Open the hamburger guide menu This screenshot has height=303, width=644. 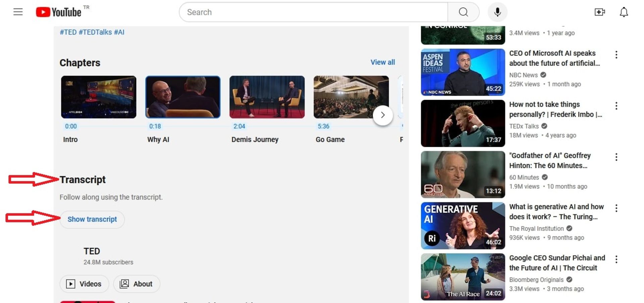[18, 12]
